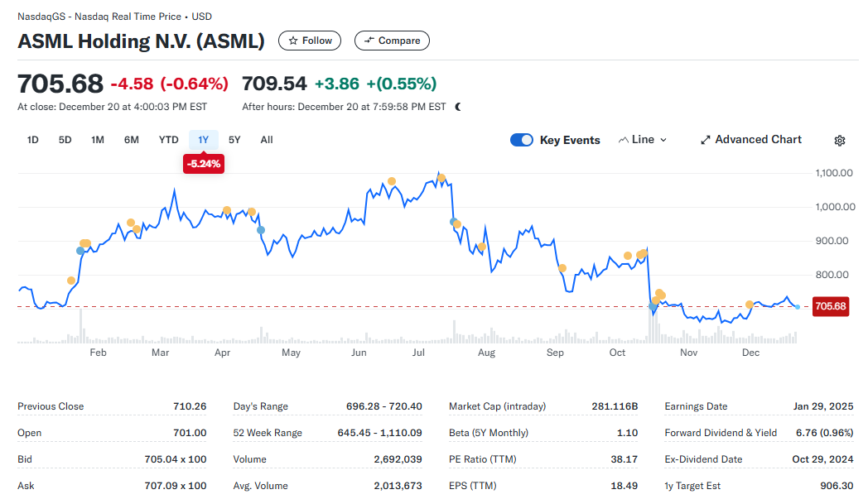868x504 pixels.
Task: Click the orange event marker at July peak
Action: click(441, 178)
